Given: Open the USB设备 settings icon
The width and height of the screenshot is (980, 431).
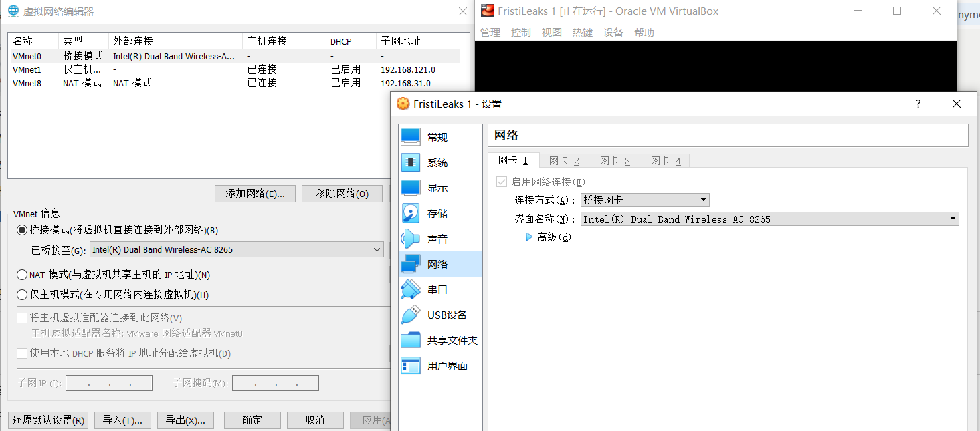Looking at the screenshot, I should click(x=410, y=315).
